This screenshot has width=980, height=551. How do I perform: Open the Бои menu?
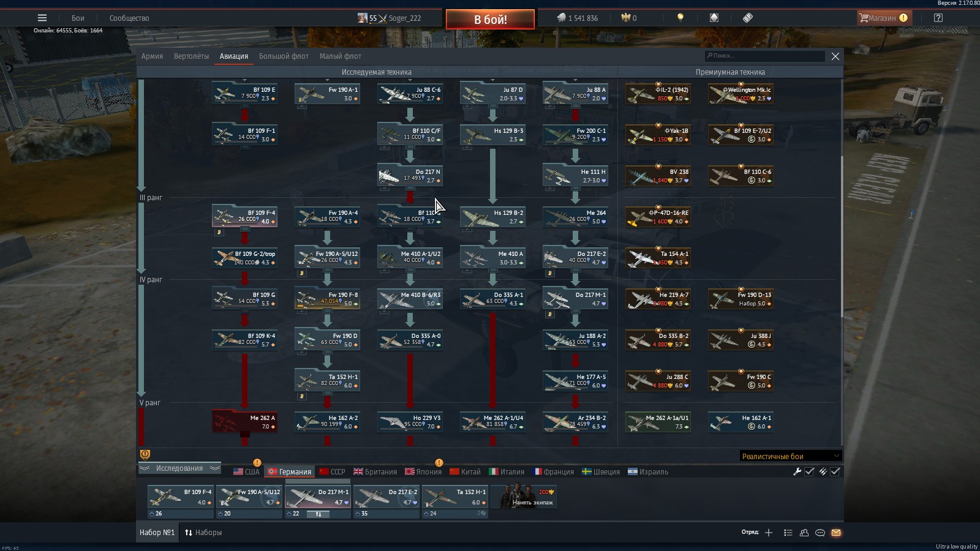coord(78,18)
